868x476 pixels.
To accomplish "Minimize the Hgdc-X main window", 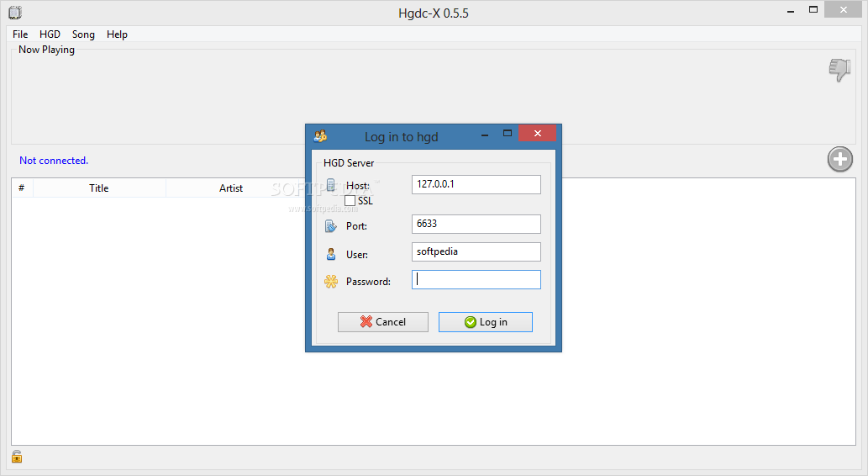I will [x=791, y=10].
